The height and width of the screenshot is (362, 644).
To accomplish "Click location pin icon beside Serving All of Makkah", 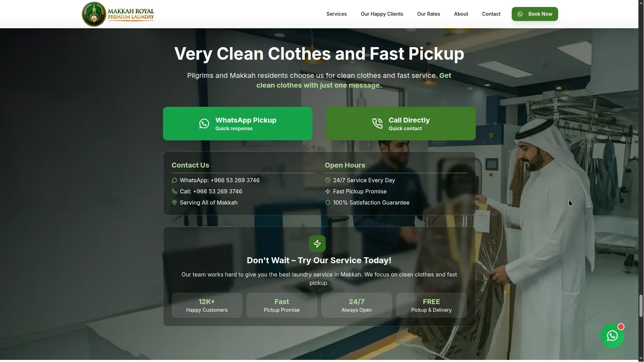I will (x=175, y=202).
